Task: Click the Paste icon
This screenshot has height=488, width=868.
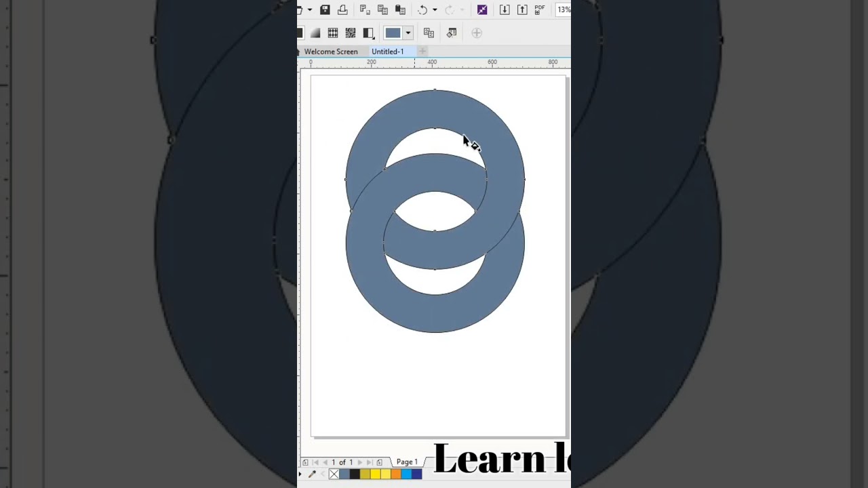Action: 400,9
